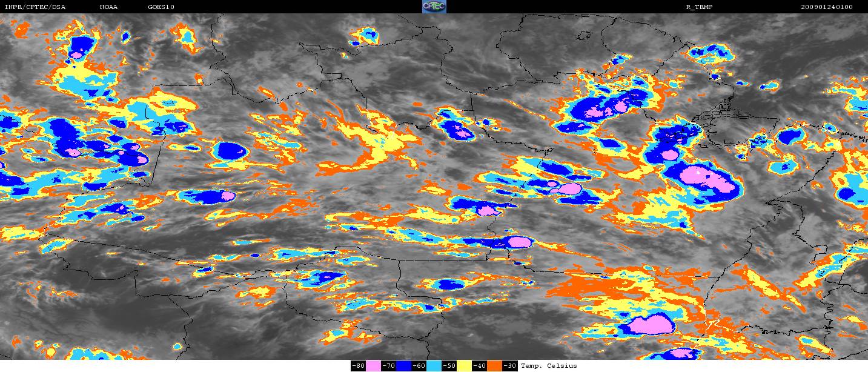Click the 'Temp. Celsius' legend caption
Viewport: 868px width, 372px height.
(549, 366)
